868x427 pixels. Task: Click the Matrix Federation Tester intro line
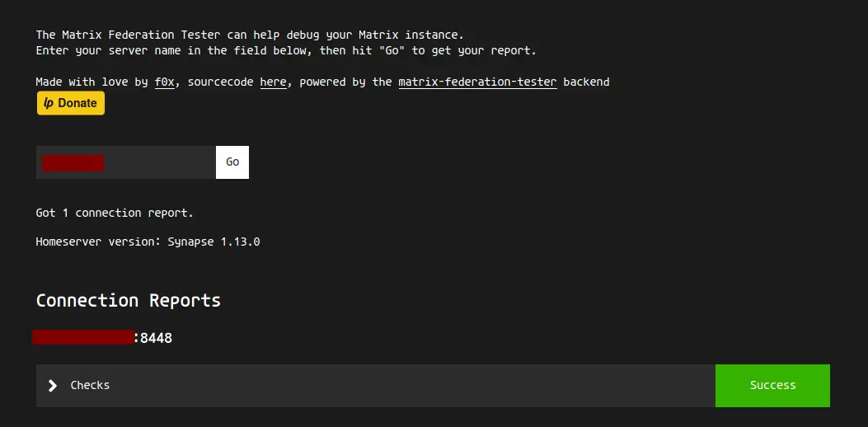250,35
